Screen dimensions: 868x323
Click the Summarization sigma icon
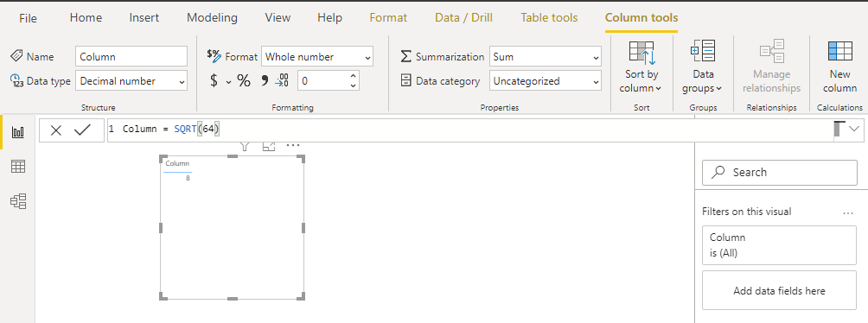point(405,56)
